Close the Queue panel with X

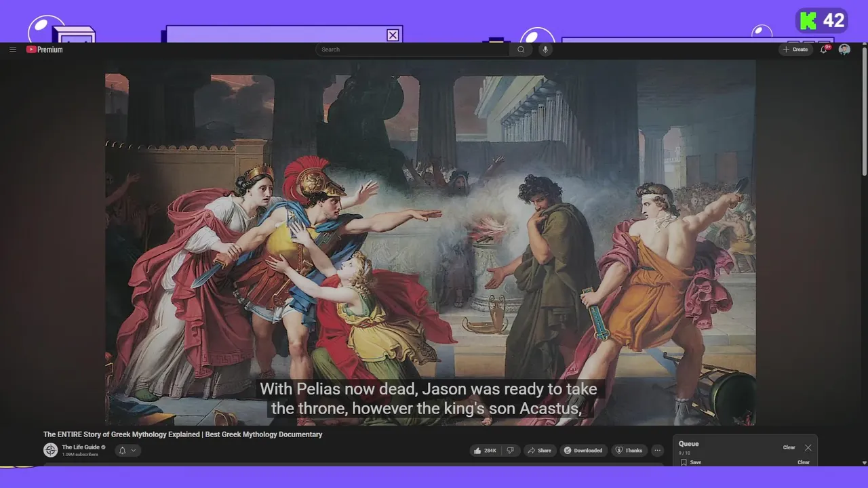pos(808,447)
